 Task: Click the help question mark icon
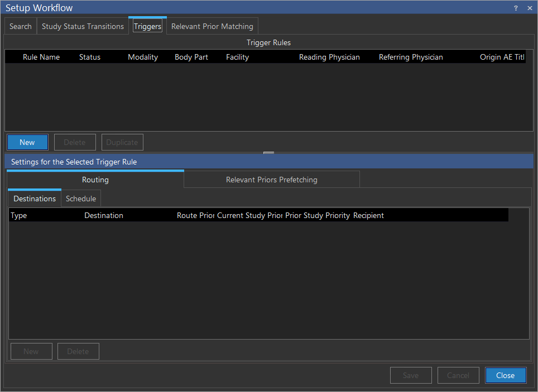516,8
